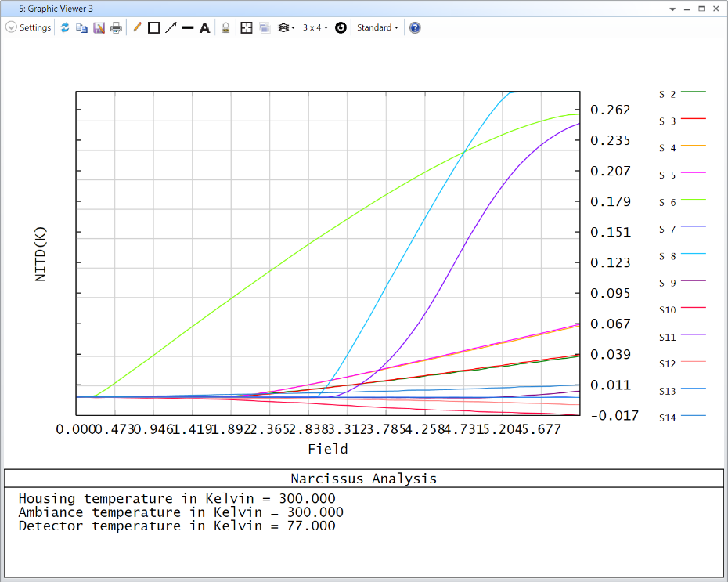Toggle the window lock icon
Viewport: 728px width, 582px height.
[x=225, y=27]
